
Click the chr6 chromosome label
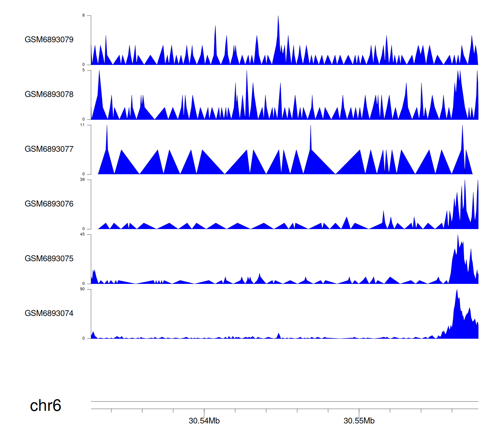coord(45,406)
